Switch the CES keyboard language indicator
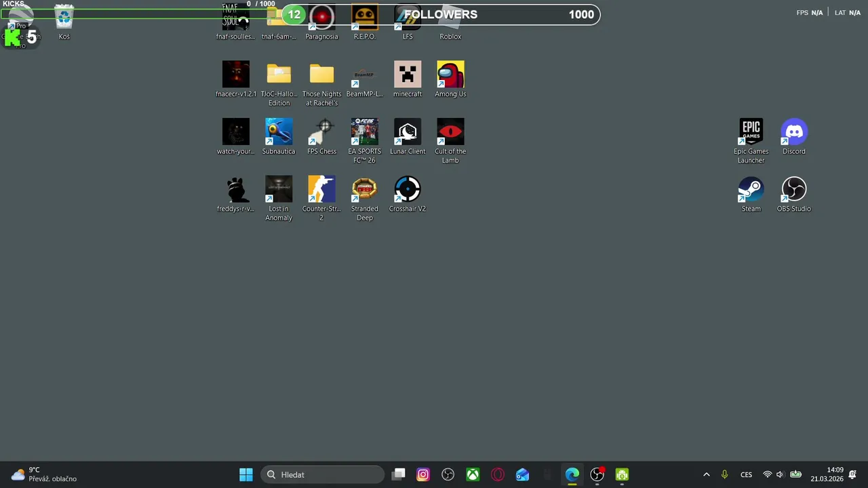 (746, 474)
